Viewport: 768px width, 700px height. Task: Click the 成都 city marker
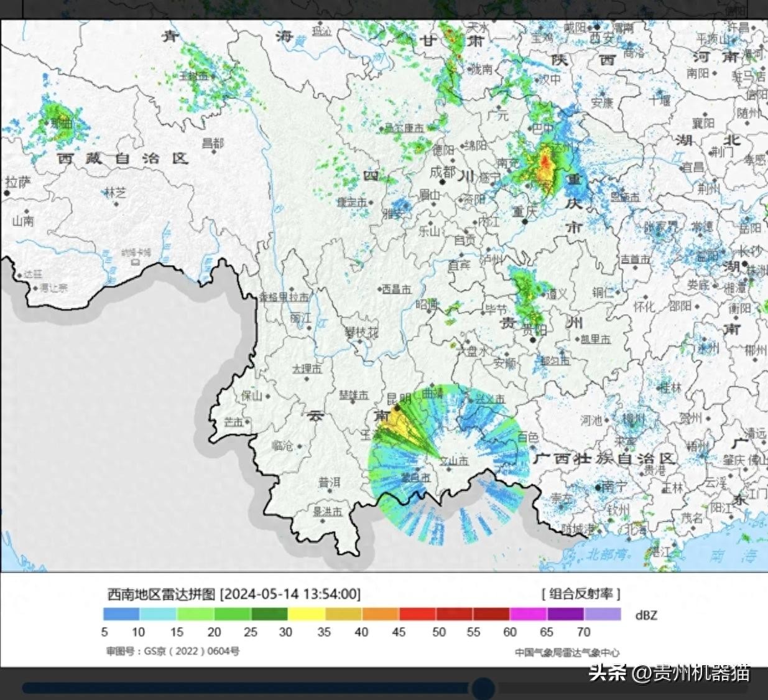(444, 174)
